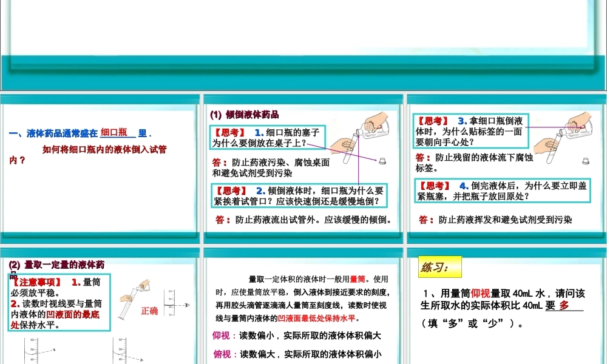This screenshot has height=364, width=607.
Task: Click the bottle stopper image beside 思考 3
Action: [585, 161]
